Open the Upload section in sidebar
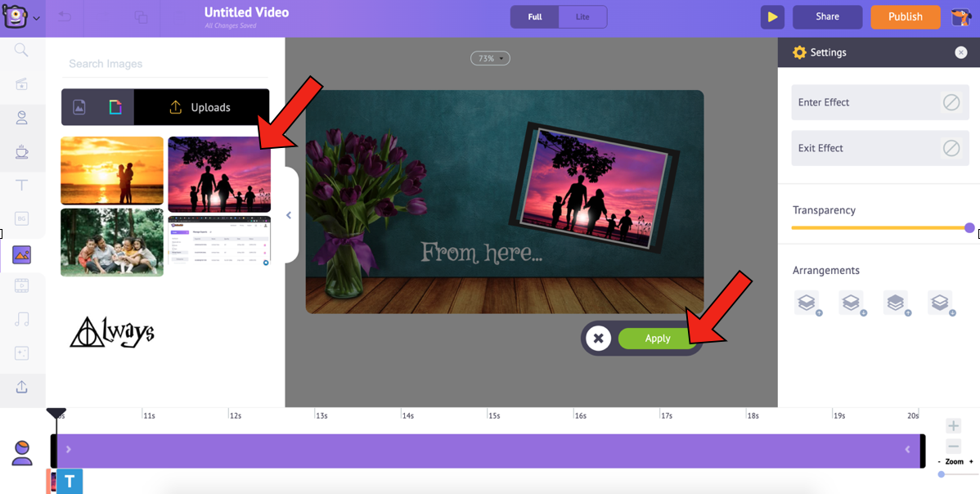Viewport: 980px width, 494px height. [x=22, y=387]
